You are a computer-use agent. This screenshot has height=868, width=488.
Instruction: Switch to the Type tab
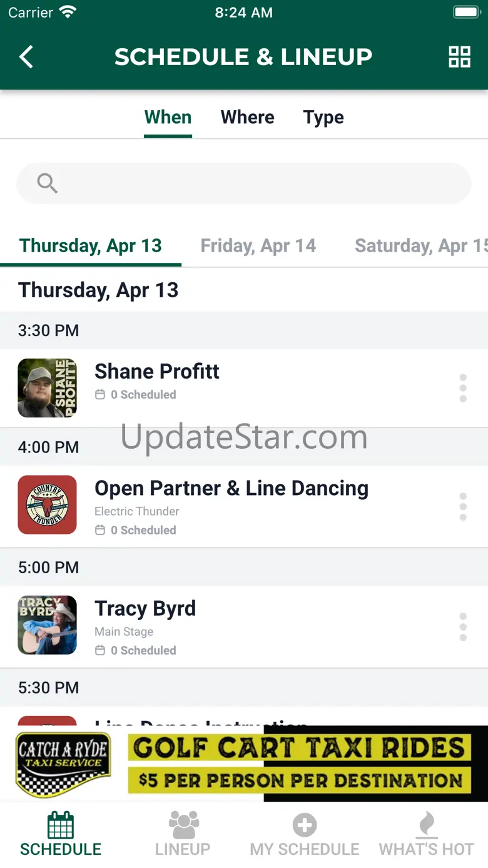(x=323, y=118)
